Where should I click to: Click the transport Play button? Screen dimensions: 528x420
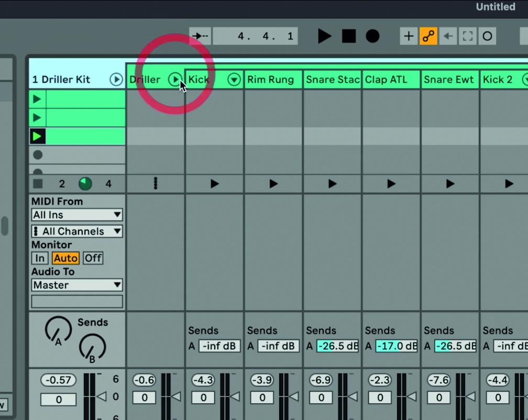[x=324, y=36]
